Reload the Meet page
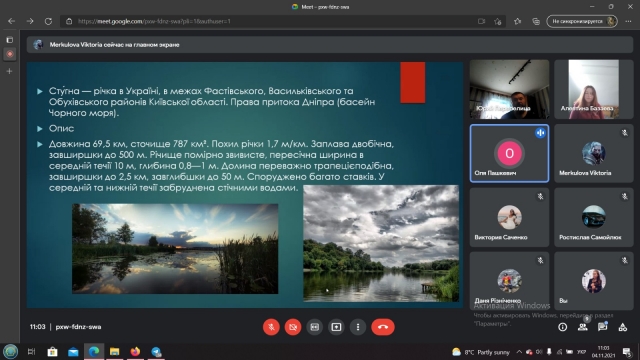 (x=48, y=21)
